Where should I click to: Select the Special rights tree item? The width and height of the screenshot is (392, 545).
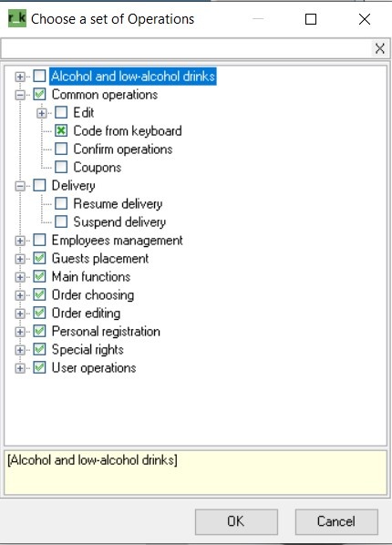tap(88, 349)
